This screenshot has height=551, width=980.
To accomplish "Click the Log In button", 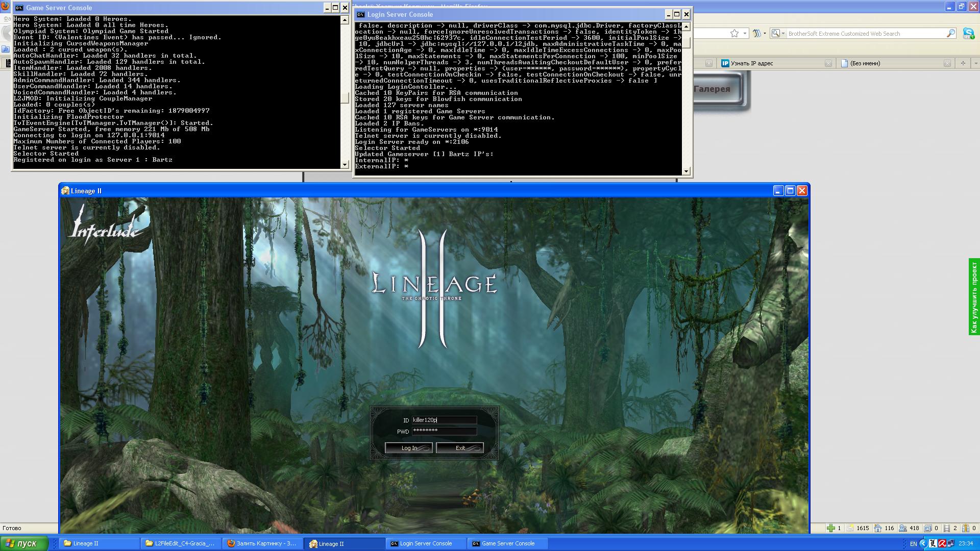I will (408, 448).
